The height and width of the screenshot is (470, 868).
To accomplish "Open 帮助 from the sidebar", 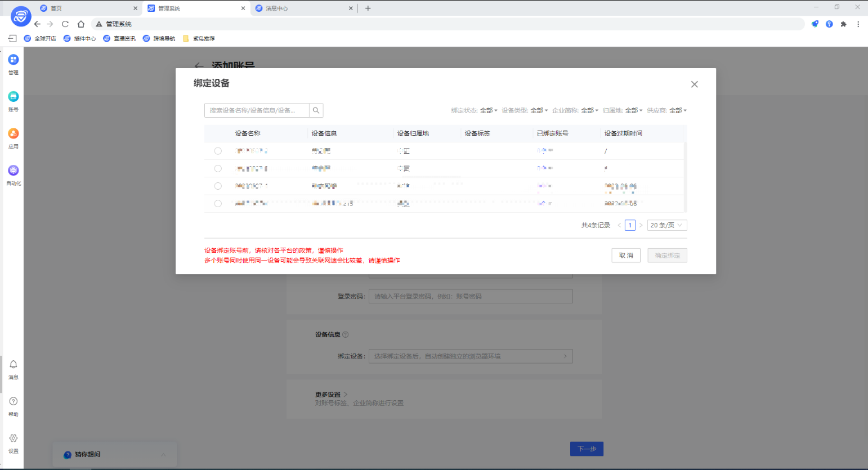I will 13,405.
